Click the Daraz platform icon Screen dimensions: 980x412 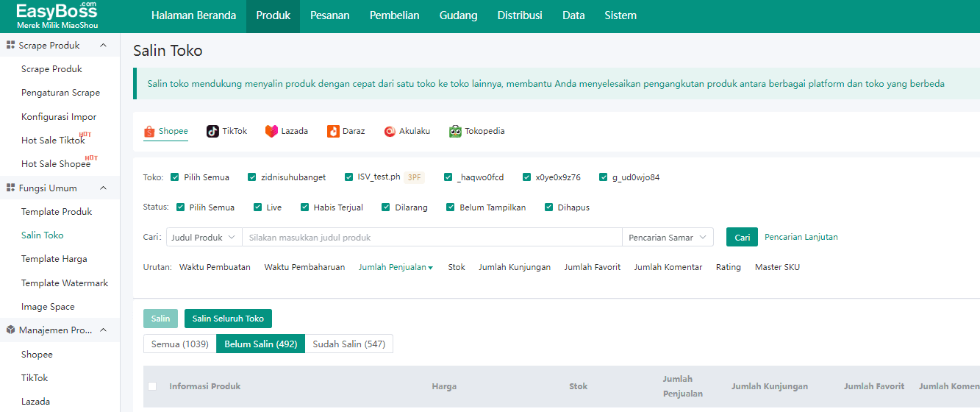333,131
